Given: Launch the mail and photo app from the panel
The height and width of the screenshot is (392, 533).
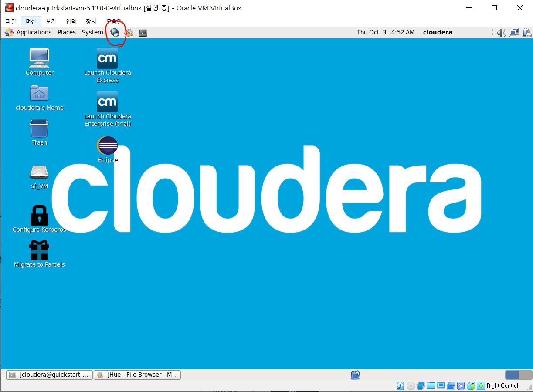Looking at the screenshot, I should pyautogui.click(x=129, y=32).
